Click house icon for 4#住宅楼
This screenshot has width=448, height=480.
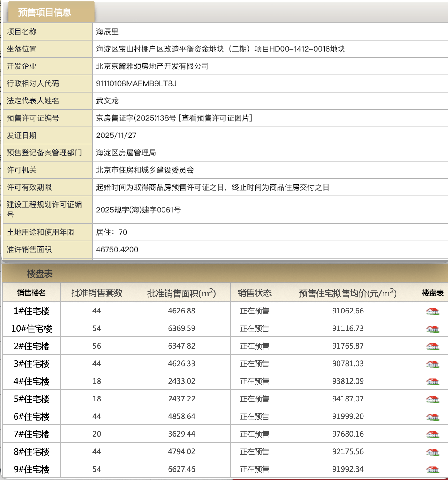pos(433,381)
